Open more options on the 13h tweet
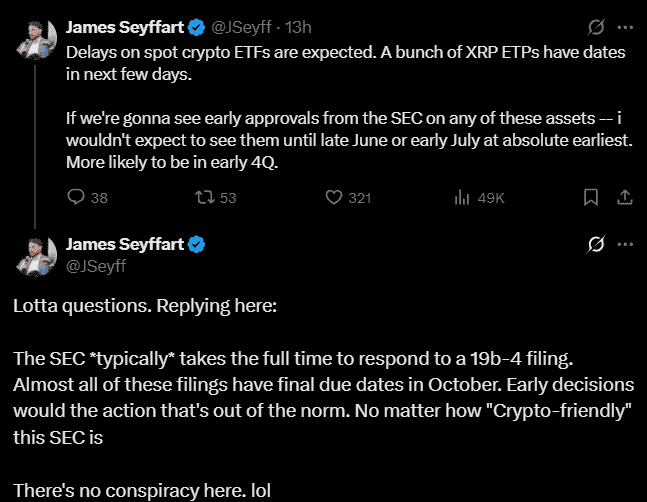The height and width of the screenshot is (502, 647). point(625,27)
